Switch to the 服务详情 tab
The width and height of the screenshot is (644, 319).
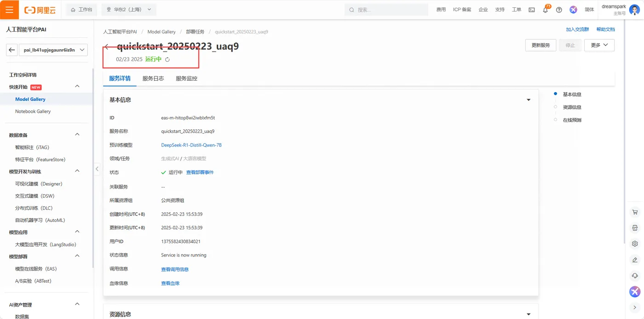[120, 79]
